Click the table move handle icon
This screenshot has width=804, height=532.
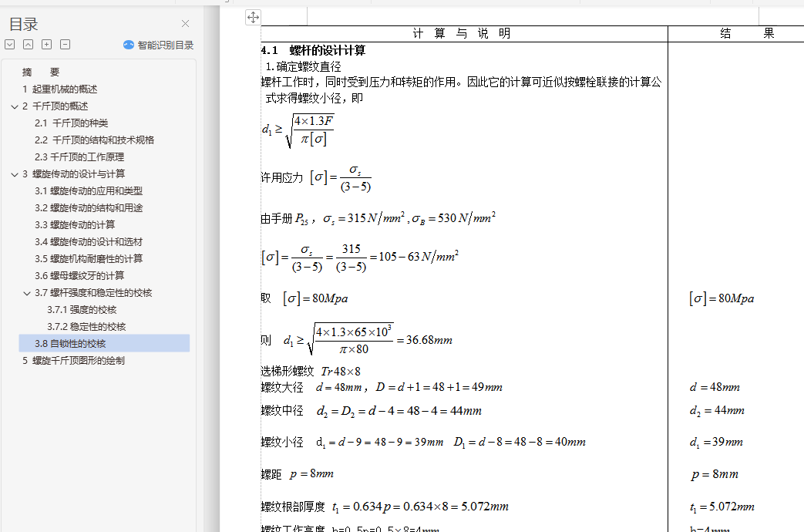click(x=254, y=18)
